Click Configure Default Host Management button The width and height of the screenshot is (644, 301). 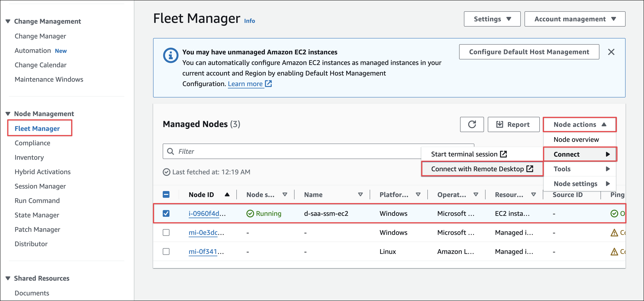(x=529, y=52)
